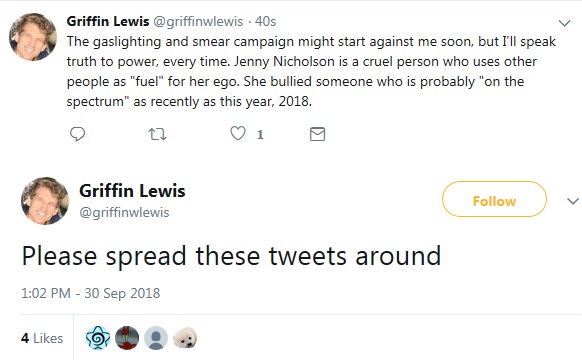The image size is (582, 360).
Task: Open the top tweet's chevron menu
Action: point(565,23)
